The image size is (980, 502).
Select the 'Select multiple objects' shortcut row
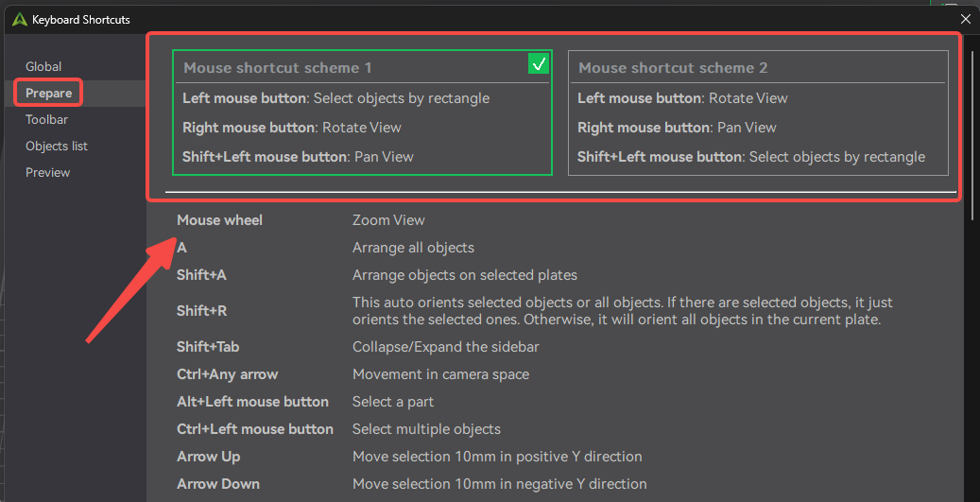tap(426, 429)
